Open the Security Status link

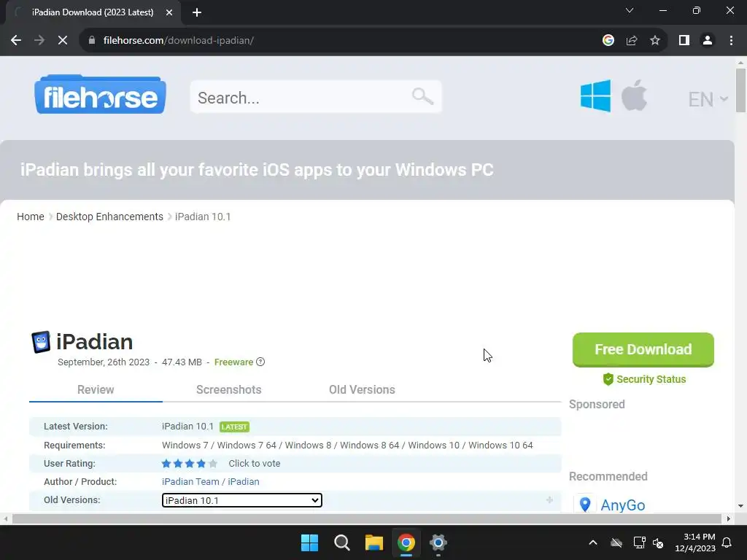coord(651,379)
